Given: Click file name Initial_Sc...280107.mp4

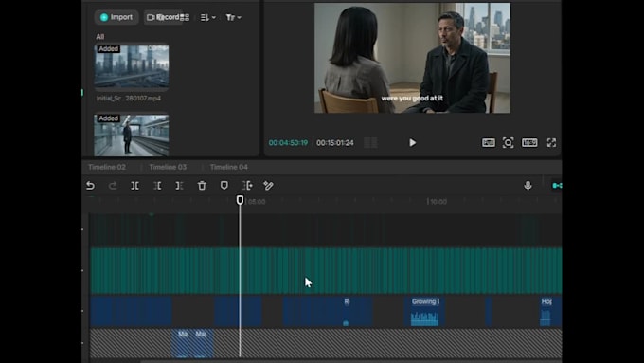Looking at the screenshot, I should coord(129,99).
